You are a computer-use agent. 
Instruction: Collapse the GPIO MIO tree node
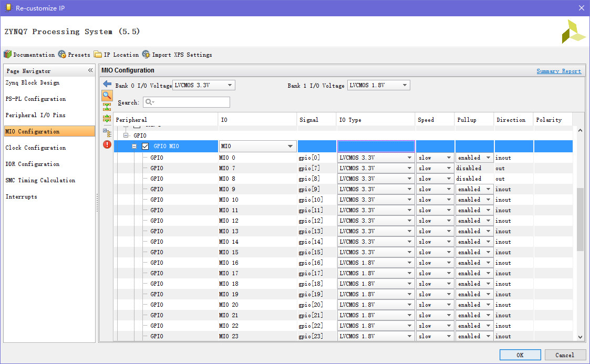pos(134,146)
